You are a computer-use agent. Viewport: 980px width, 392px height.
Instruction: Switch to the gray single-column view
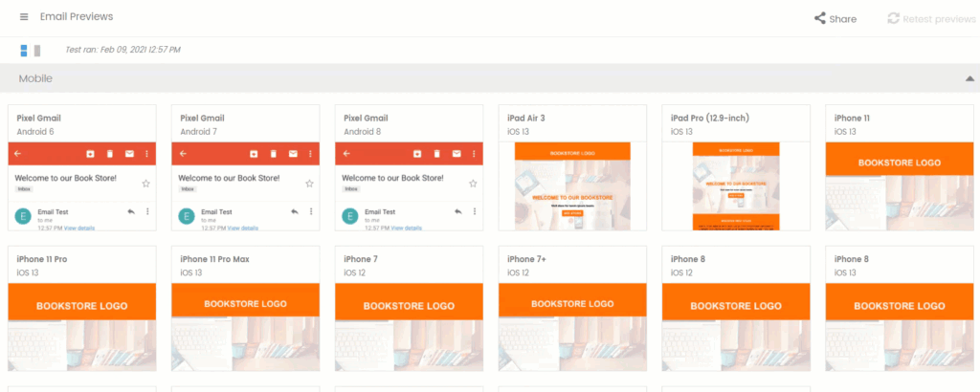point(37,50)
